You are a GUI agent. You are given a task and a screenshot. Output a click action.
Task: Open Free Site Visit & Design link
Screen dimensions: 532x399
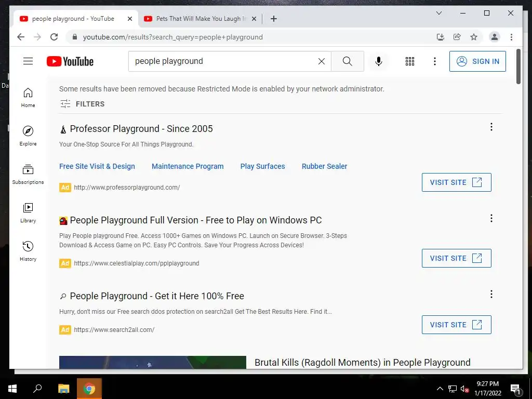[x=97, y=166]
